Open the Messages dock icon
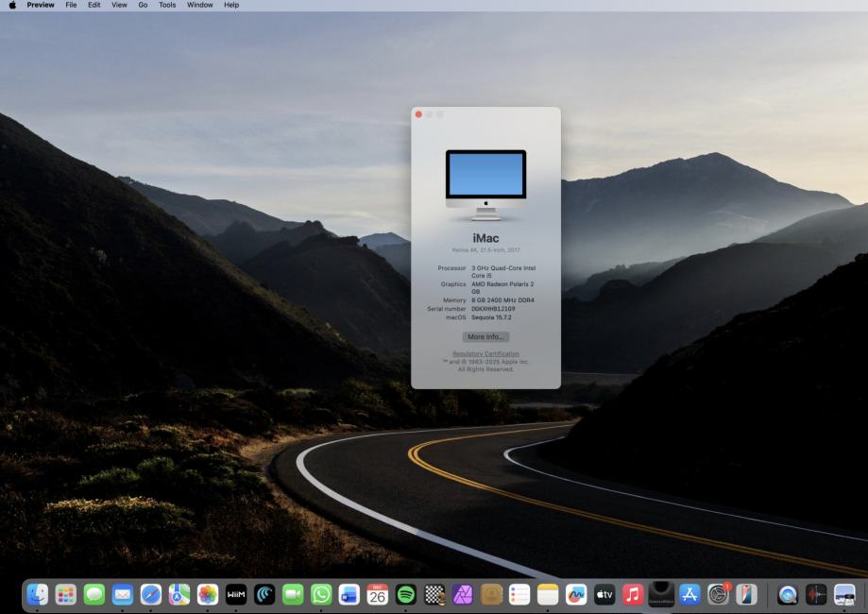Screen dimensions: 868x614 (x=94, y=594)
